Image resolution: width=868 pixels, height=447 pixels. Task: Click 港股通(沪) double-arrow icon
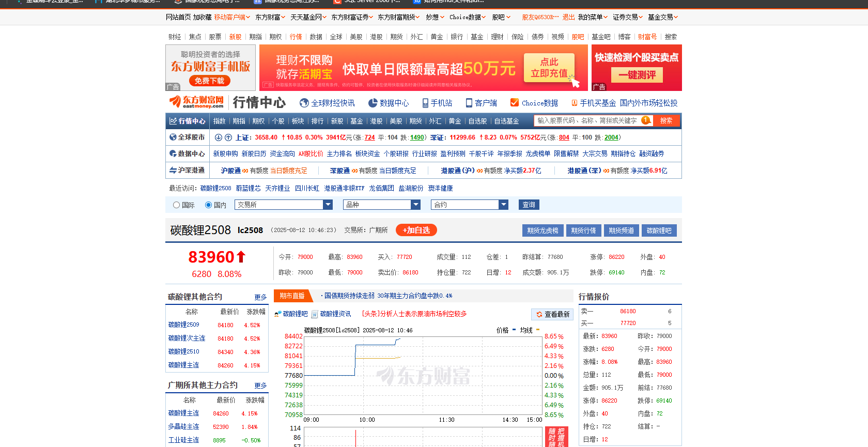tap(479, 171)
